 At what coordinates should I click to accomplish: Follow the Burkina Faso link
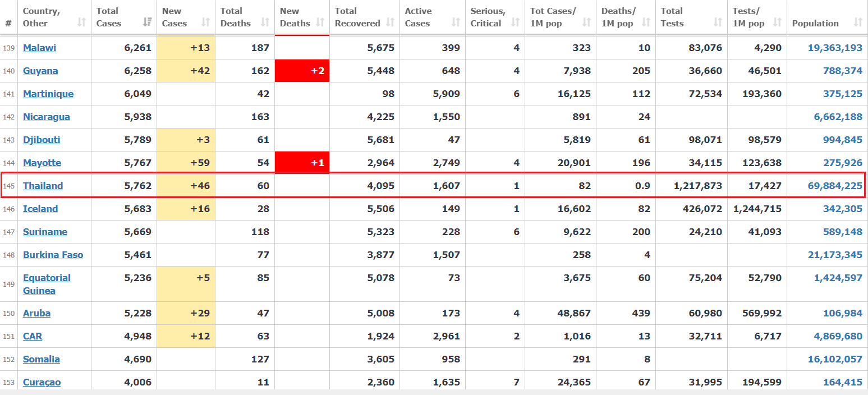coord(53,255)
